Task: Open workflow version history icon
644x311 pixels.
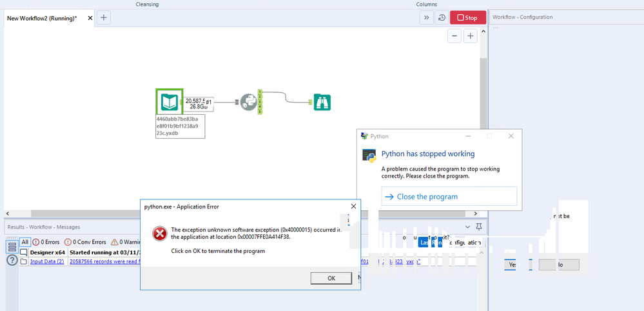Action: 442,17
